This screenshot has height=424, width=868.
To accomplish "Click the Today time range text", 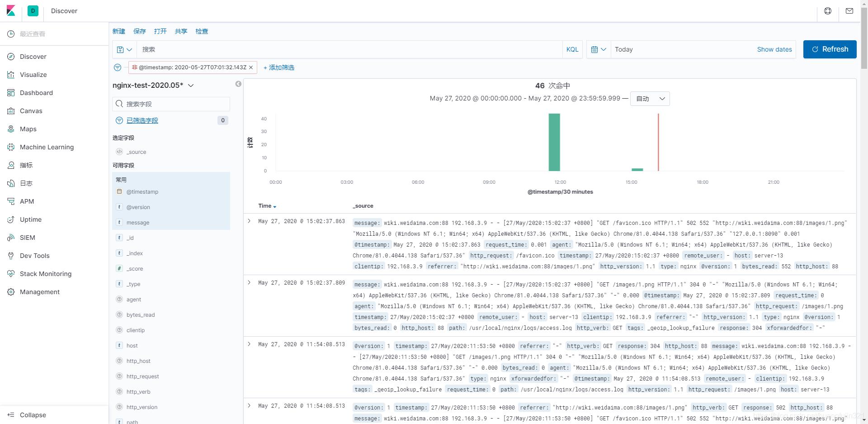I will click(624, 49).
